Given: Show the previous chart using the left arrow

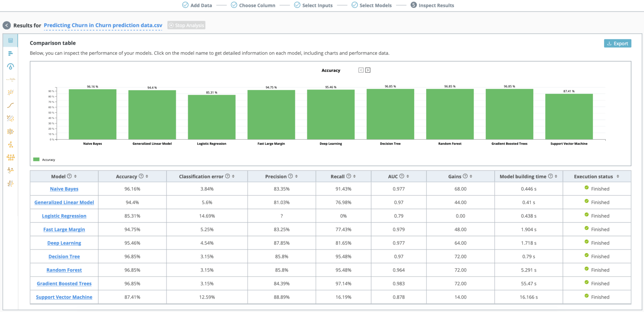Looking at the screenshot, I should [x=361, y=70].
